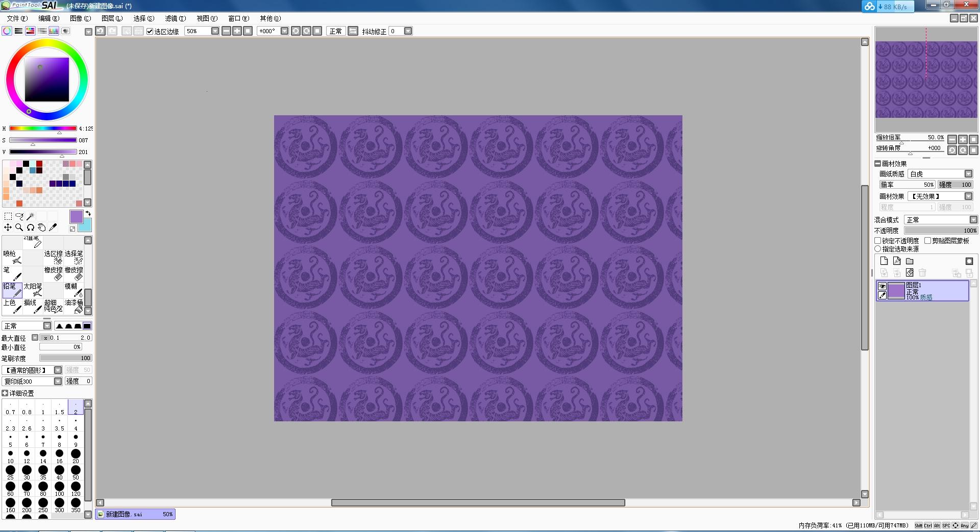The image size is (980, 532).
Task: Uncheck the 选区边缘 checkbox
Action: [x=150, y=31]
